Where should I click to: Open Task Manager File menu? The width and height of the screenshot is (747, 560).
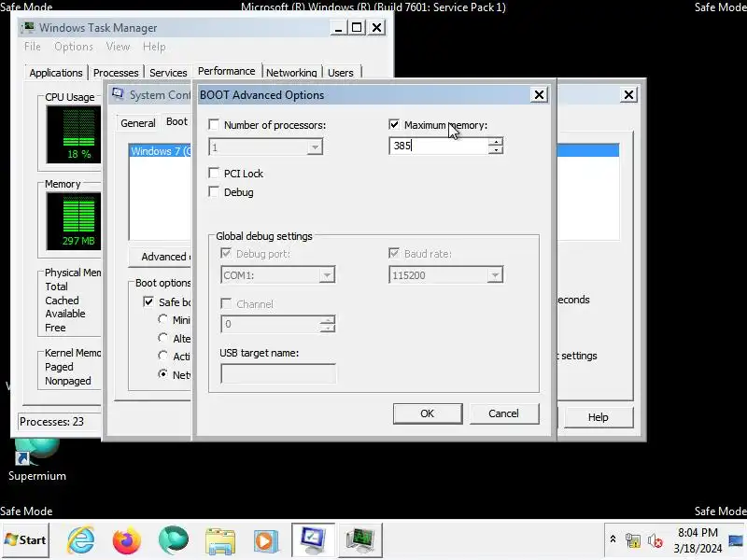point(33,47)
